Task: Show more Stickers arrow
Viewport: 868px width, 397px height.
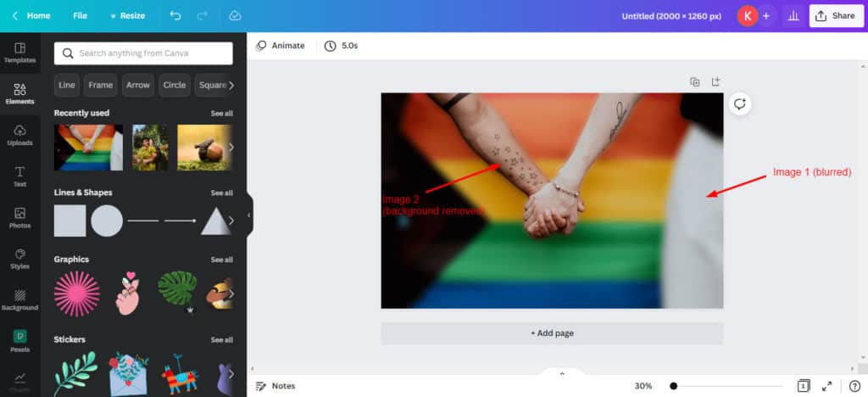Action: coord(231,373)
